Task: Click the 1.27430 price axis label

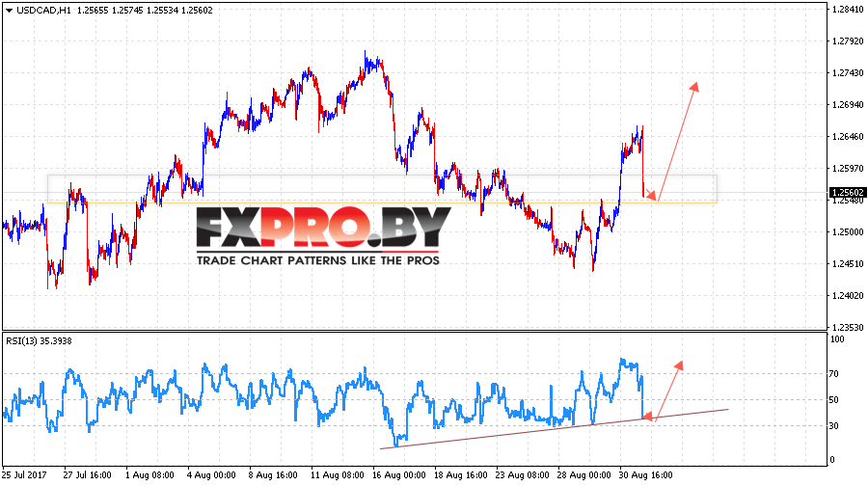Action: pos(848,73)
